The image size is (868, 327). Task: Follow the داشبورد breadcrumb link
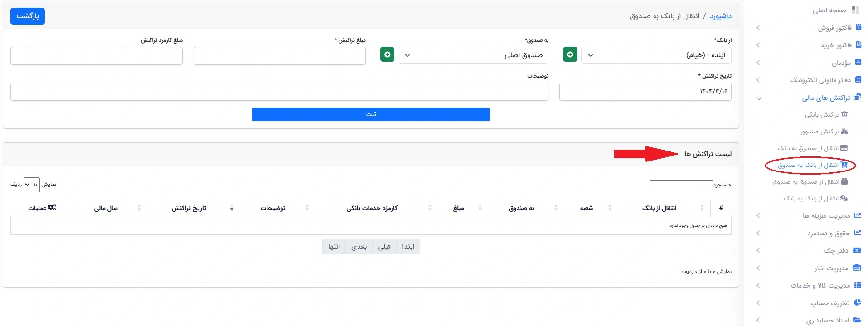[x=720, y=16]
